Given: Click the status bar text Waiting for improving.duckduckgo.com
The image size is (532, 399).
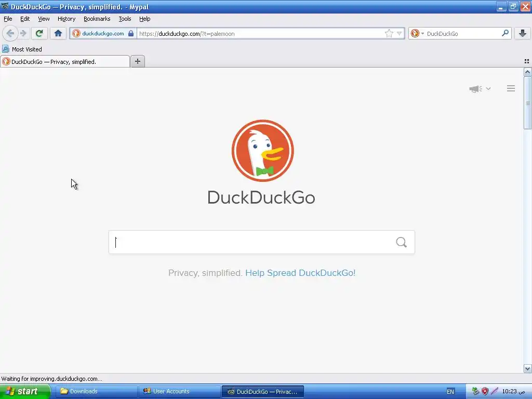Looking at the screenshot, I should [x=51, y=379].
